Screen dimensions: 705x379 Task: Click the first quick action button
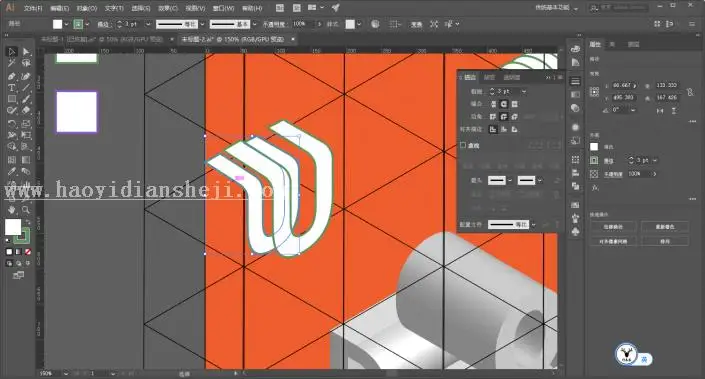coord(613,227)
